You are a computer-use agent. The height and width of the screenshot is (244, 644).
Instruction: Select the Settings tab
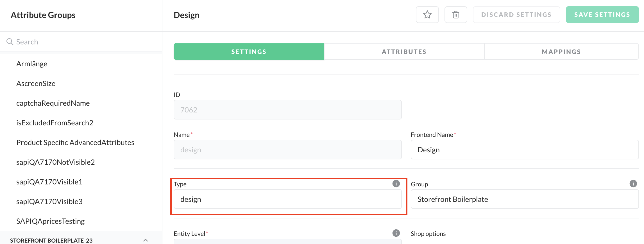[249, 52]
